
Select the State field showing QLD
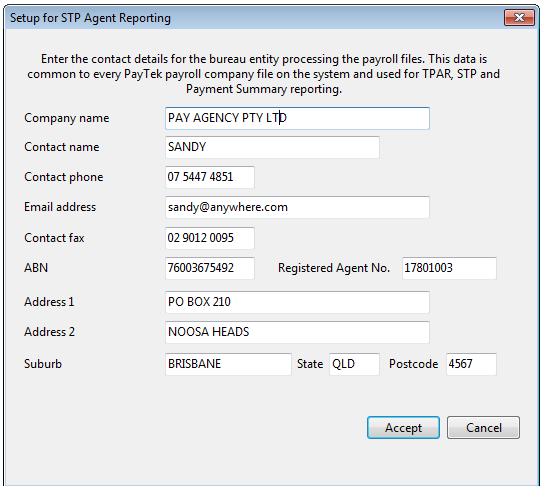click(354, 364)
